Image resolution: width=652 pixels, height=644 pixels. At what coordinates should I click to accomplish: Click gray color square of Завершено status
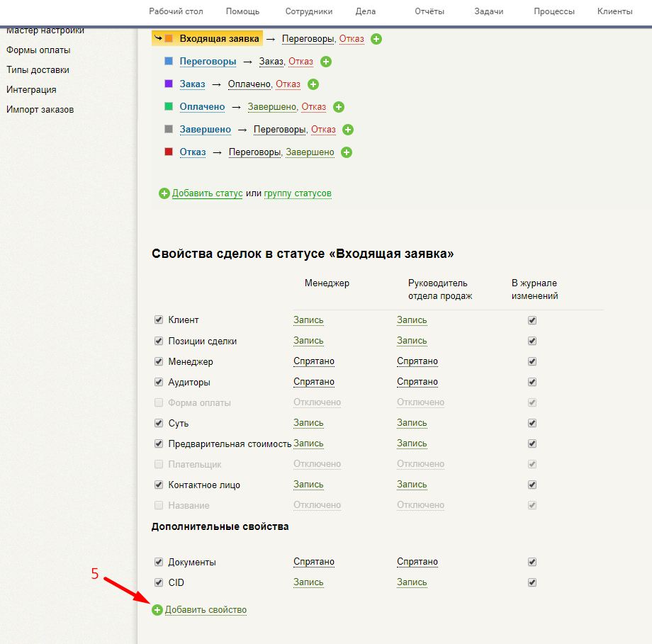(x=169, y=129)
